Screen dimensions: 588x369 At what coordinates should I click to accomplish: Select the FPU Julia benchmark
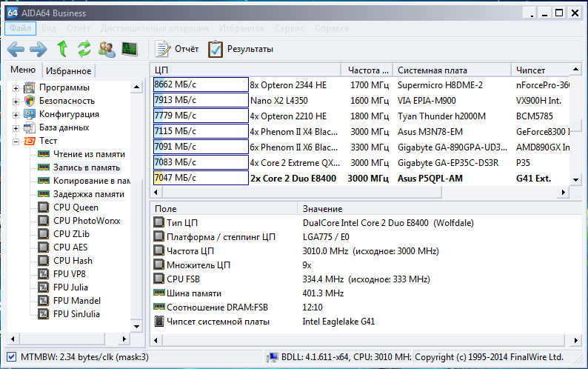point(71,287)
